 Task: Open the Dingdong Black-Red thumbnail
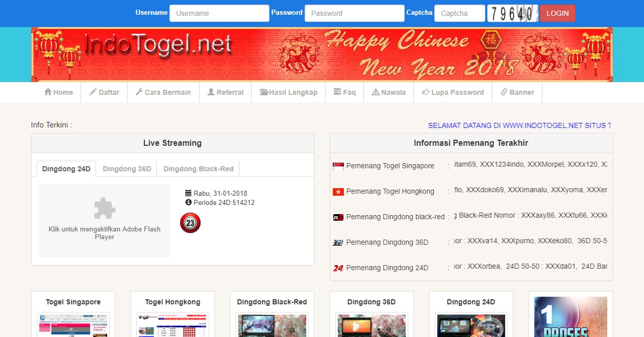pyautogui.click(x=272, y=325)
